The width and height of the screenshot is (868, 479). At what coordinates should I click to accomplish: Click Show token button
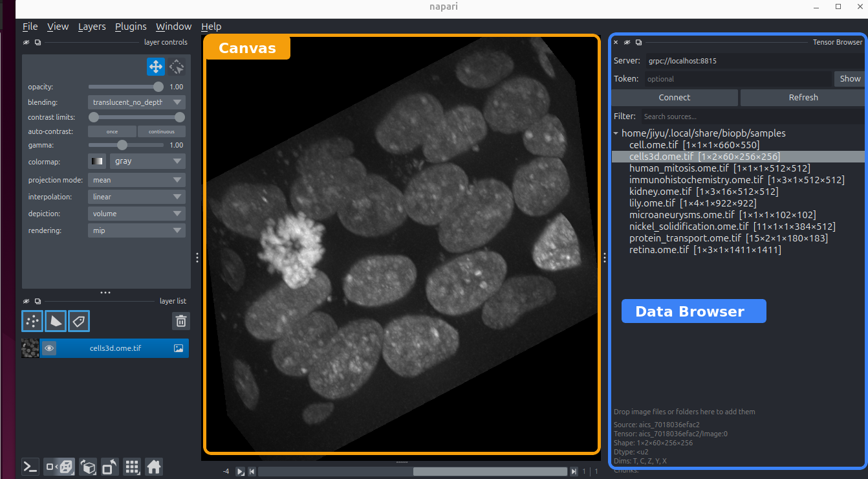[x=850, y=79]
